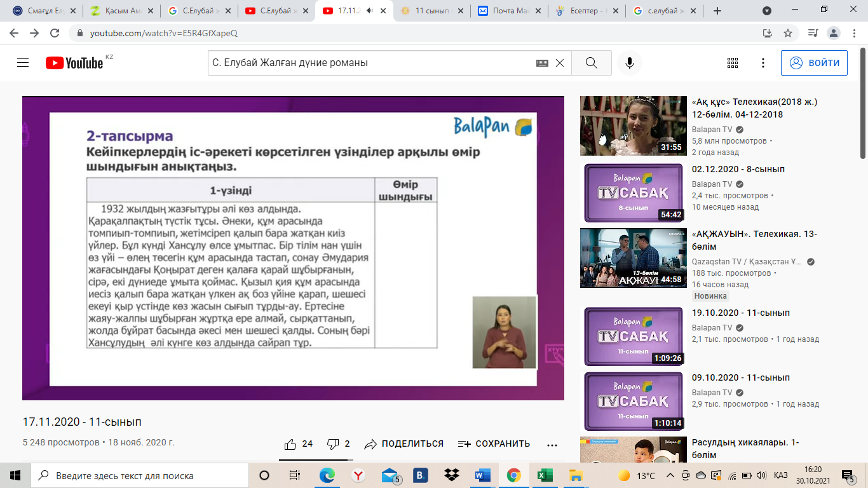Switch to the Есептер tab
Image resolution: width=868 pixels, height=488 pixels.
[x=586, y=11]
